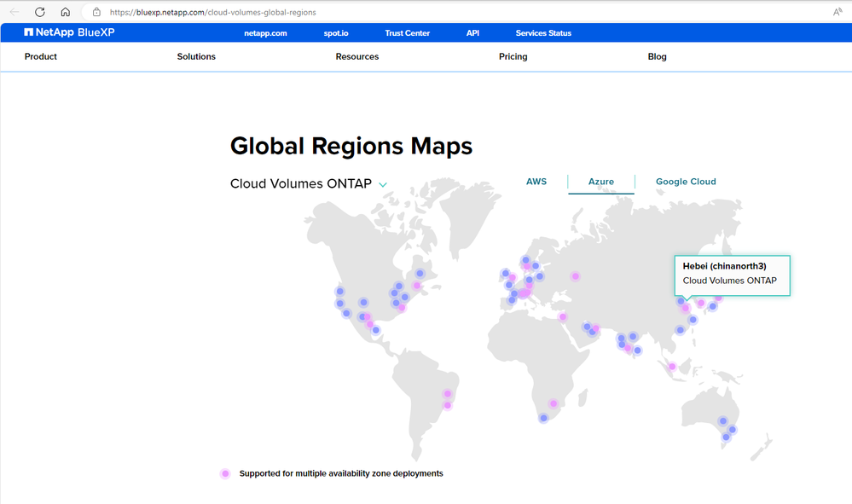
Task: Click the browser address bar URL
Action: point(213,13)
